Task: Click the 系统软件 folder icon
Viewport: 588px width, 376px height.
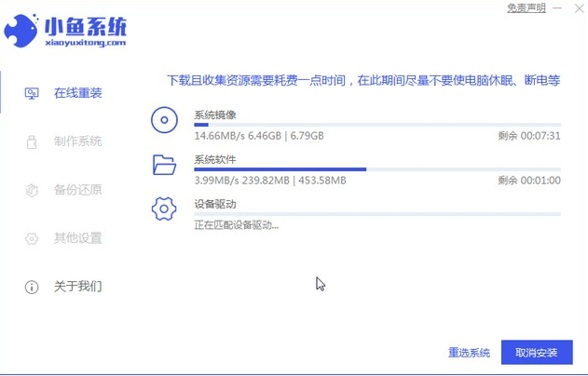Action: coord(164,165)
